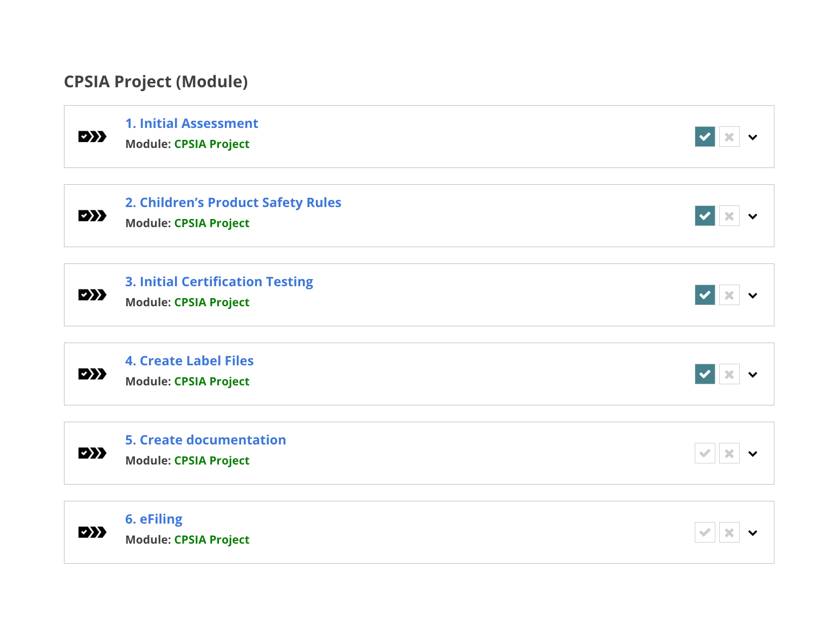Image resolution: width=840 pixels, height=632 pixels.
Task: Toggle the checkmark for Initial Certification Testing
Action: [705, 295]
